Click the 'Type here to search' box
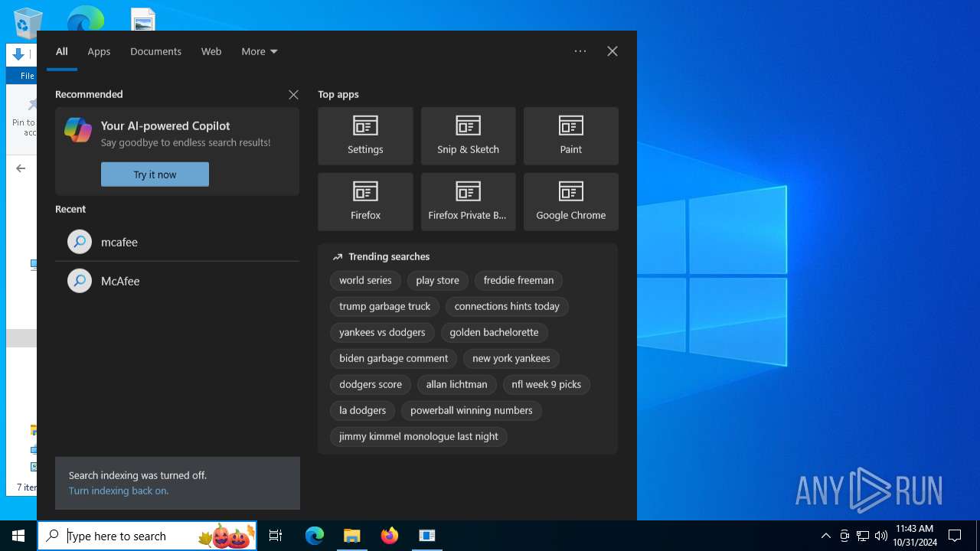The height and width of the screenshot is (551, 980). tap(147, 536)
